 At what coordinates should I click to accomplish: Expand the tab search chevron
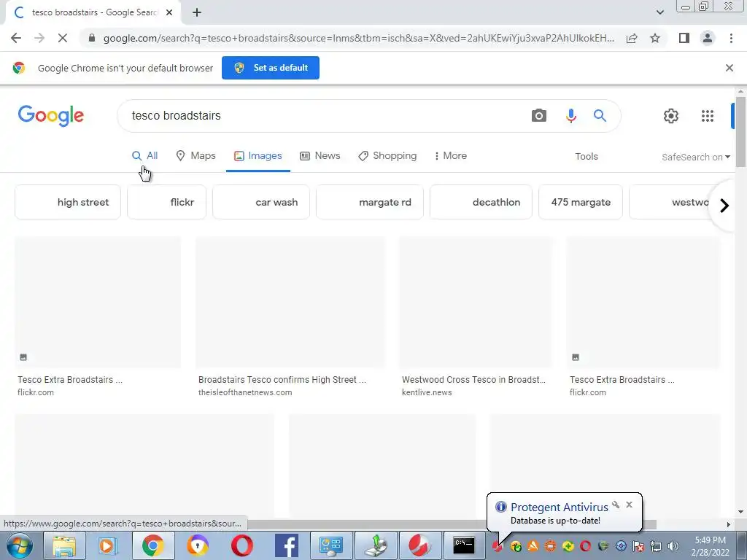click(x=659, y=12)
